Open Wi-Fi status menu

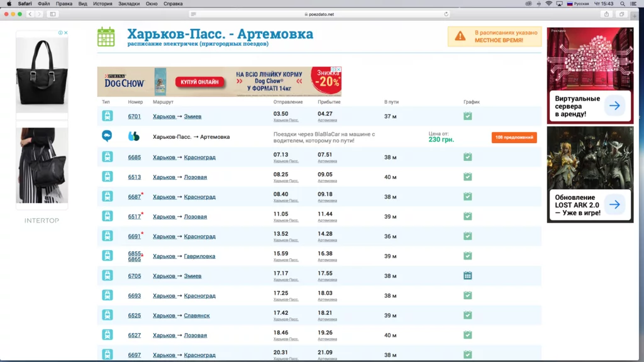pyautogui.click(x=548, y=4)
